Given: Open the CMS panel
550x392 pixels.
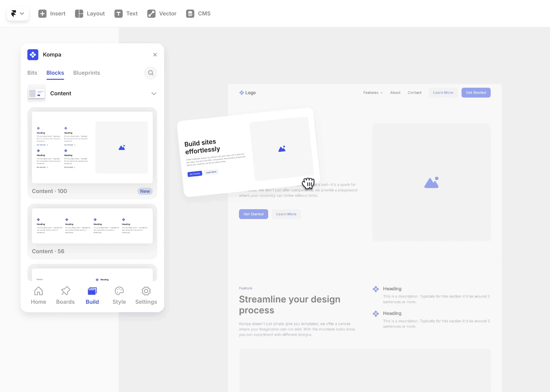Looking at the screenshot, I should 198,13.
